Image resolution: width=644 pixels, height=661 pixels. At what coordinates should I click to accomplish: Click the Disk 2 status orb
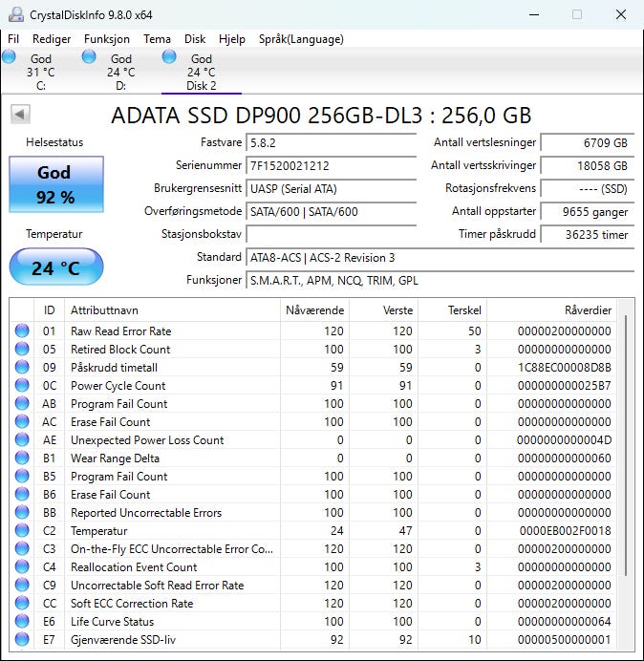coord(170,58)
